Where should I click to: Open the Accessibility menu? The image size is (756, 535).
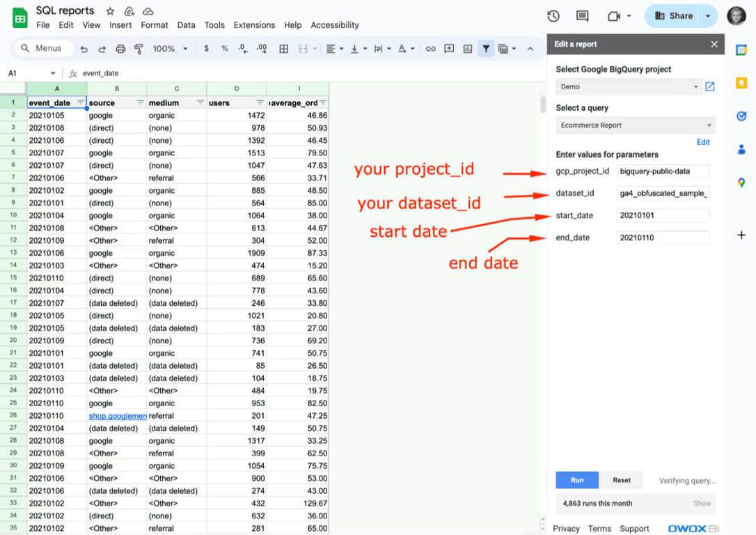(335, 25)
